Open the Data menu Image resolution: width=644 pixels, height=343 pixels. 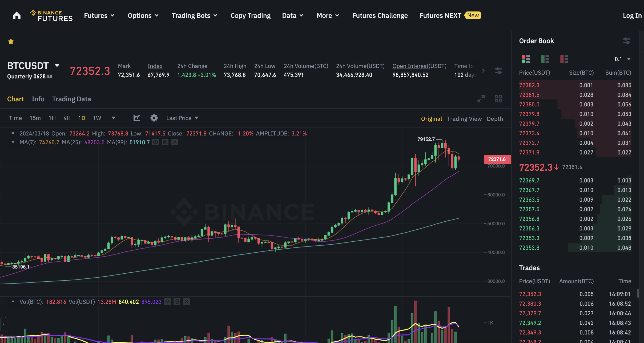tap(293, 15)
